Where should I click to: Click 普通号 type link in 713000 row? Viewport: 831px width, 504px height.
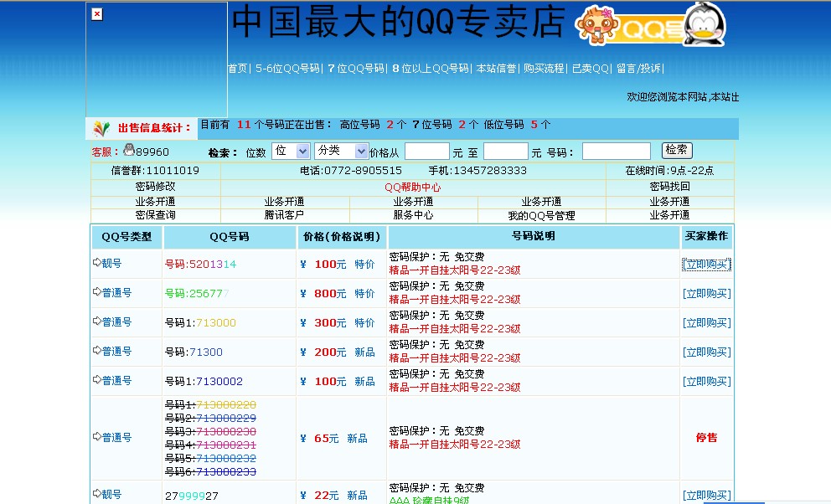116,321
